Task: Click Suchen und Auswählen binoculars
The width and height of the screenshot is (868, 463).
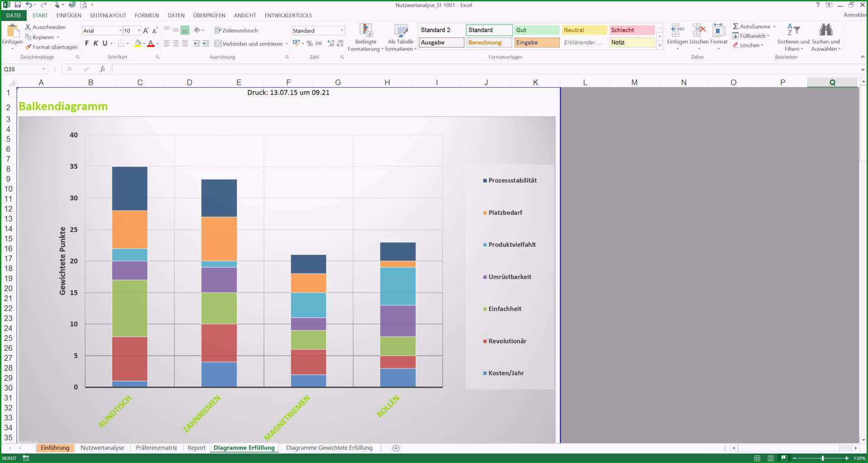Action: [x=826, y=30]
